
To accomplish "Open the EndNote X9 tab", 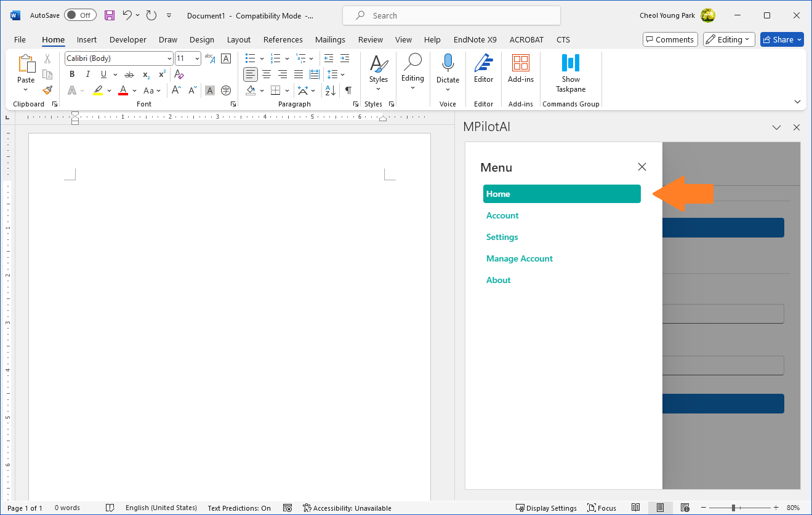I will pyautogui.click(x=475, y=39).
